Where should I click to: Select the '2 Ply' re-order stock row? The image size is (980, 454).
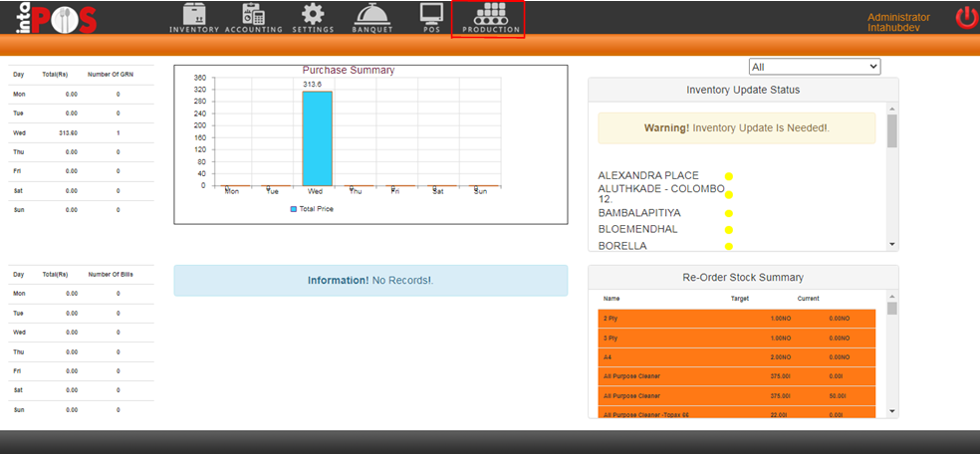[x=736, y=318]
